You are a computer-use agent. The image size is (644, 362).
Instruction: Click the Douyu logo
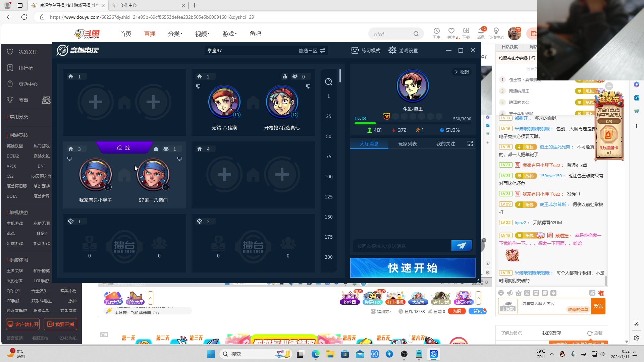tap(87, 34)
